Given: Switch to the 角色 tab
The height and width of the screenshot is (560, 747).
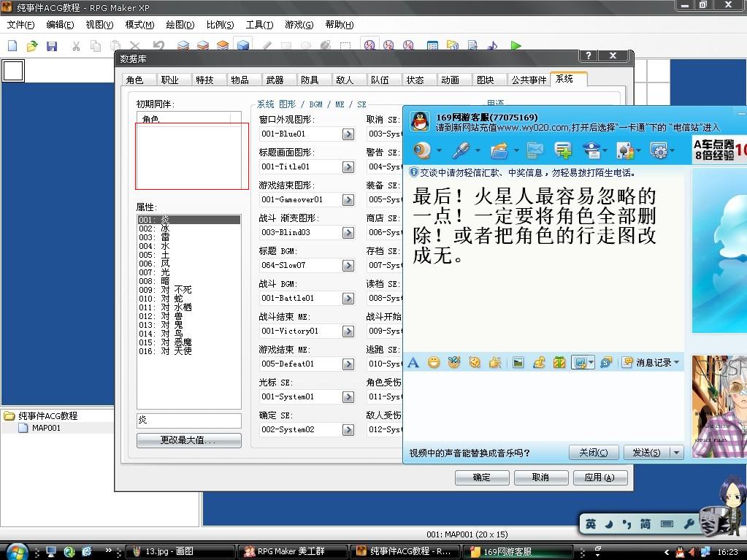Looking at the screenshot, I should pyautogui.click(x=134, y=80).
